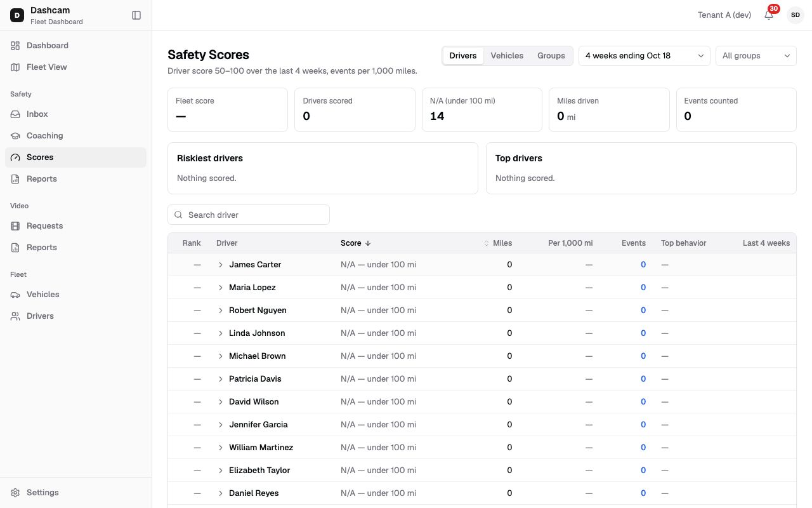Toggle the sidebar collapse icon

[x=136, y=15]
